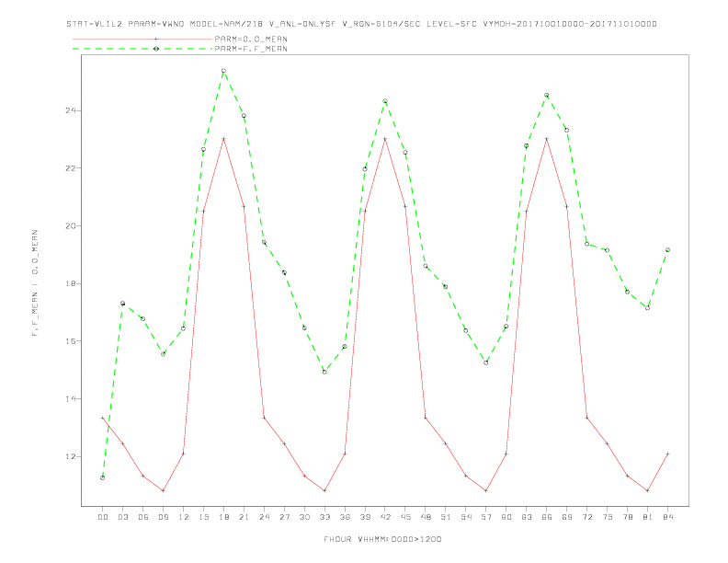
Task: Select the PARM=F.F_MEAN legend entry
Action: coord(251,49)
